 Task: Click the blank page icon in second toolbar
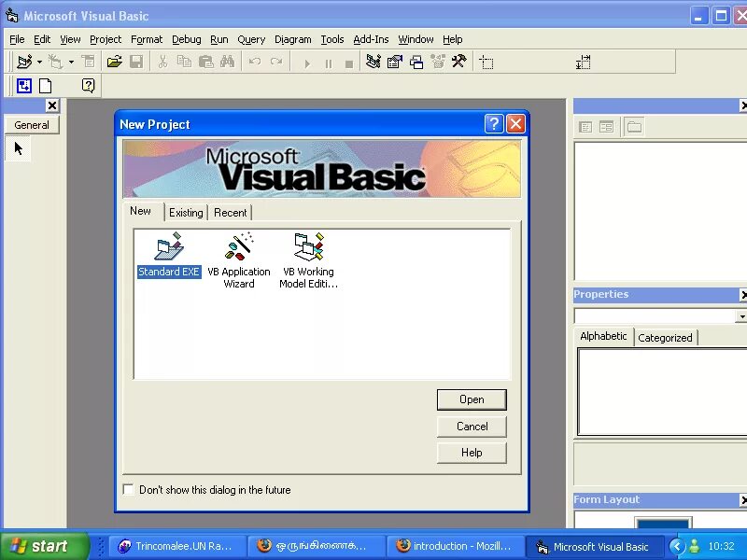pos(45,86)
